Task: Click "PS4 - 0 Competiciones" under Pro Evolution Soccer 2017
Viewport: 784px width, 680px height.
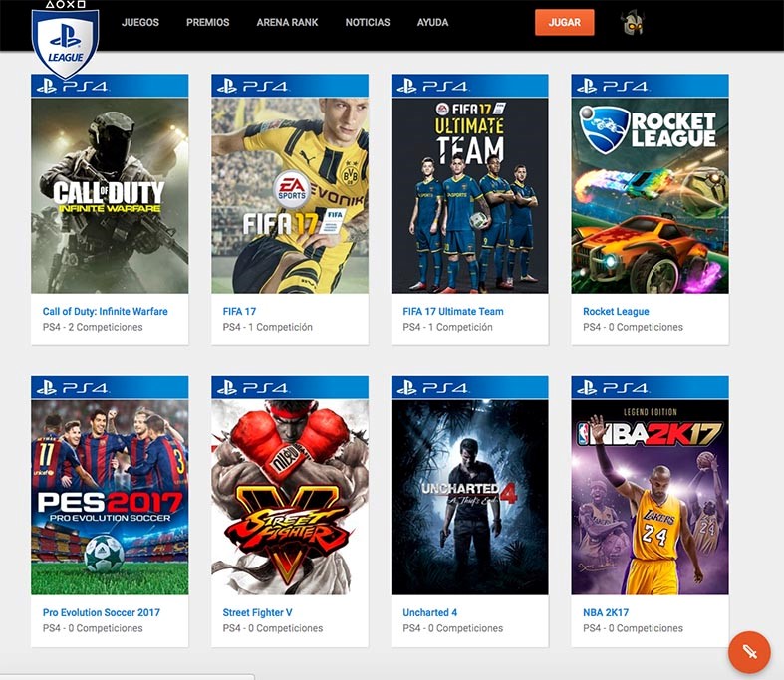Action: (x=93, y=628)
